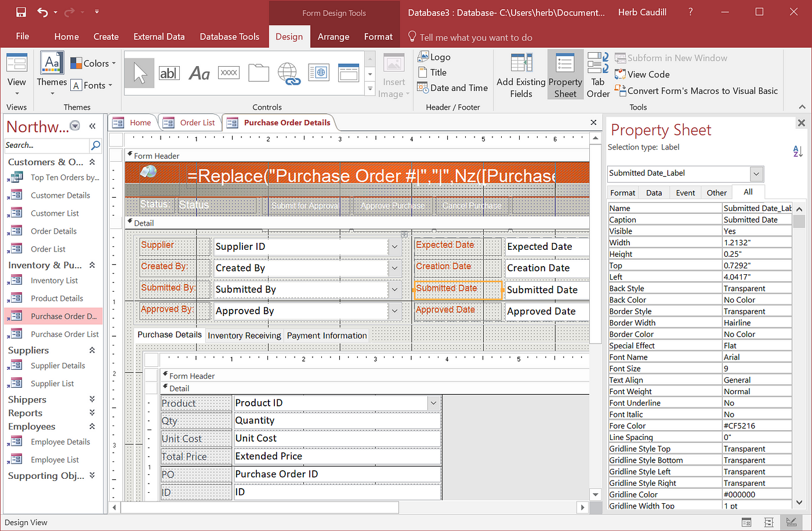Open the Submitted Date_Label selection dropdown
The width and height of the screenshot is (812, 531).
click(x=756, y=173)
